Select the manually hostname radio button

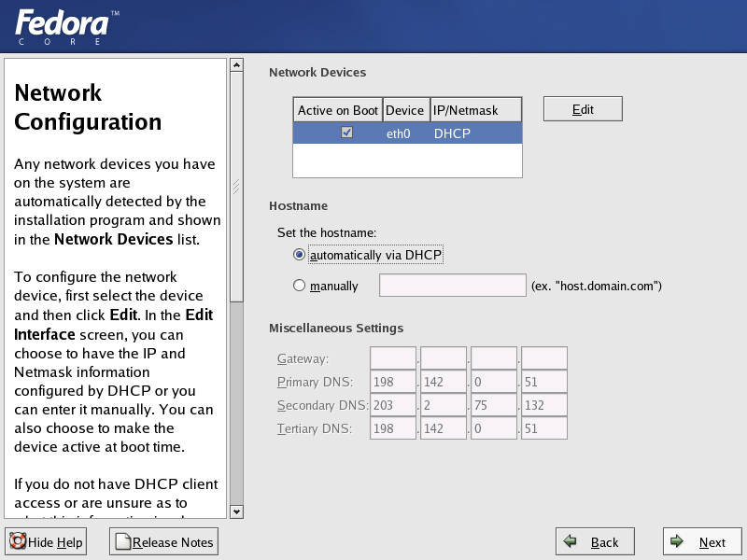click(x=299, y=286)
